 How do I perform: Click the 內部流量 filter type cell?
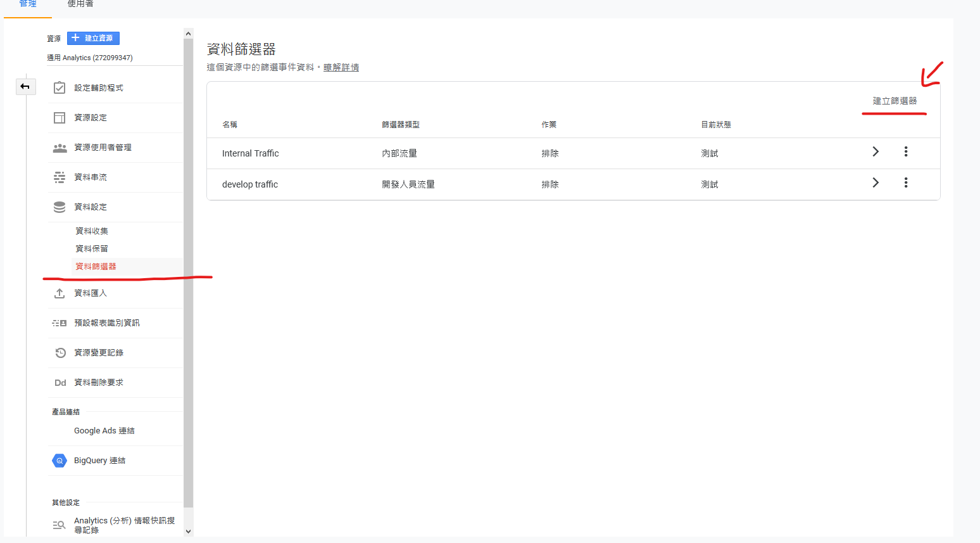tap(399, 153)
